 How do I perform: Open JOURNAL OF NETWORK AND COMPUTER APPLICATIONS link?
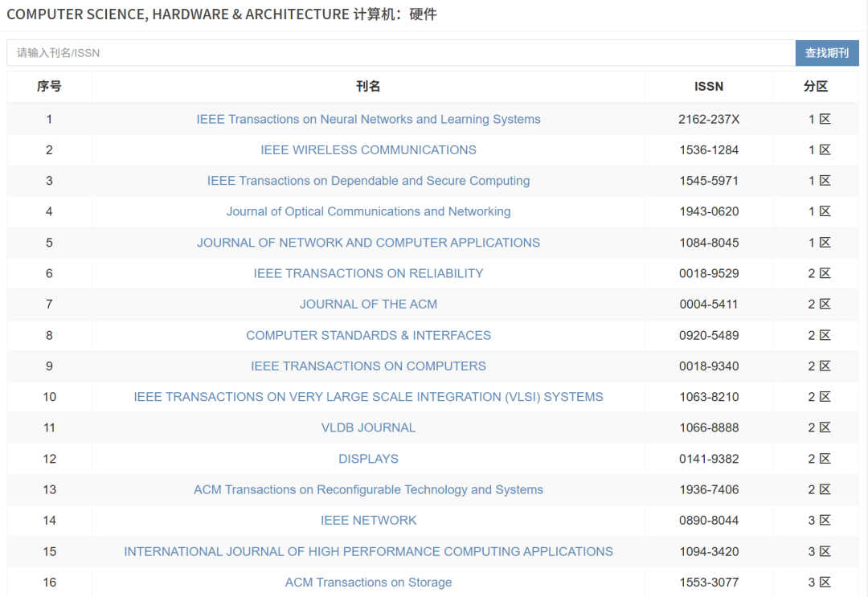click(368, 243)
